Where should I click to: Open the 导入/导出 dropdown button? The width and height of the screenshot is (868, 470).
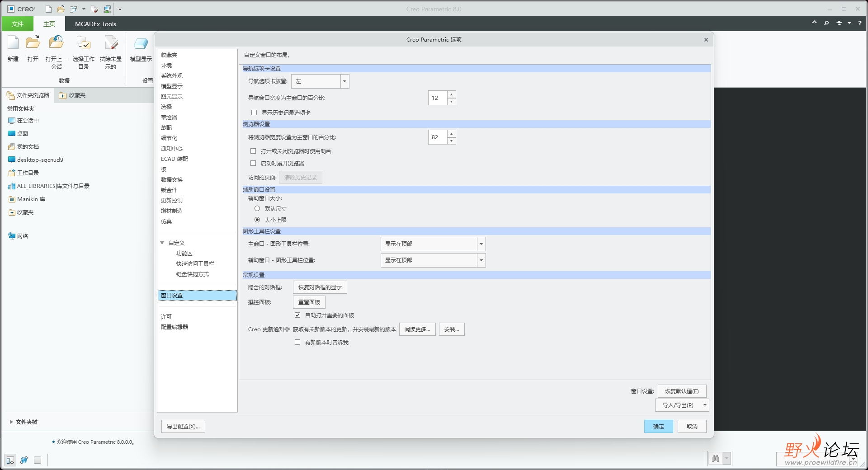point(682,405)
